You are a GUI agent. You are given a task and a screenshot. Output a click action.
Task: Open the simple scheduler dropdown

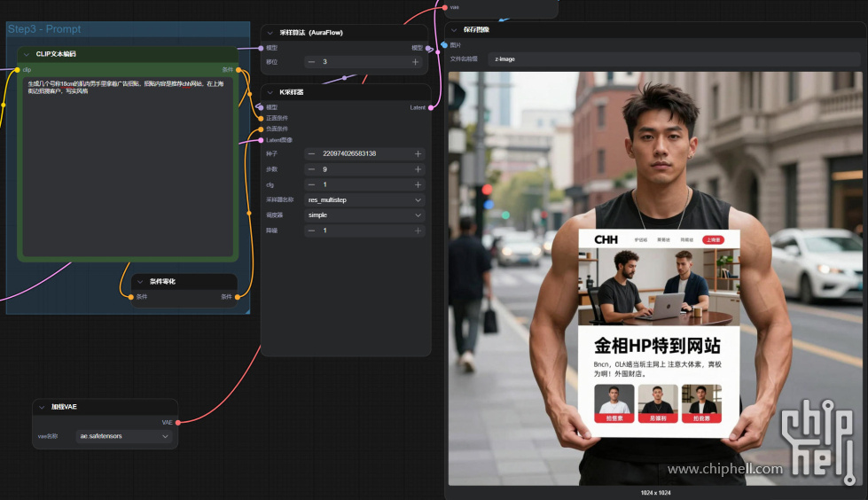pos(364,215)
